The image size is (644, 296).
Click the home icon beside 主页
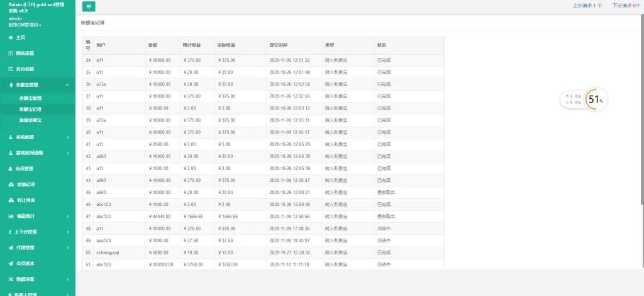tap(10, 38)
